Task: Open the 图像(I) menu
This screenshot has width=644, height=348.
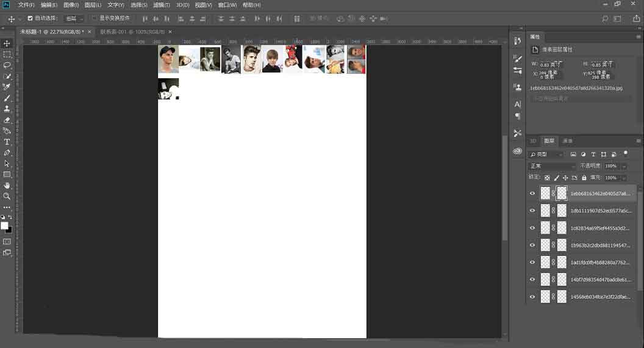Action: tap(71, 5)
